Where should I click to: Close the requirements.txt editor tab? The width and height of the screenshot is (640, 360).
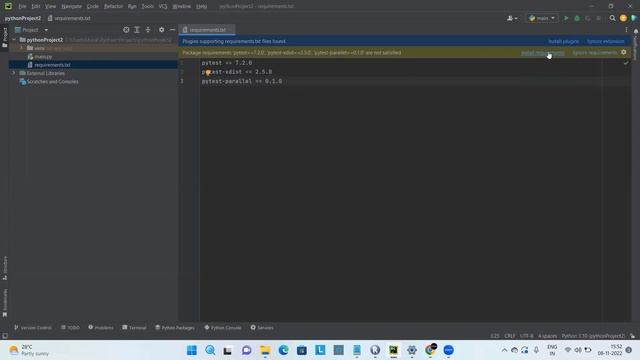coord(231,30)
